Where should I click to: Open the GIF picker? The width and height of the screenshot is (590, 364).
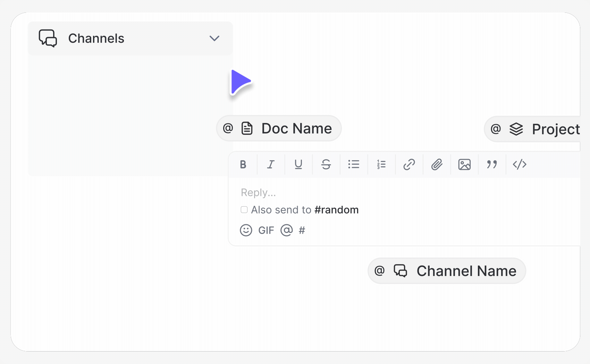click(266, 230)
